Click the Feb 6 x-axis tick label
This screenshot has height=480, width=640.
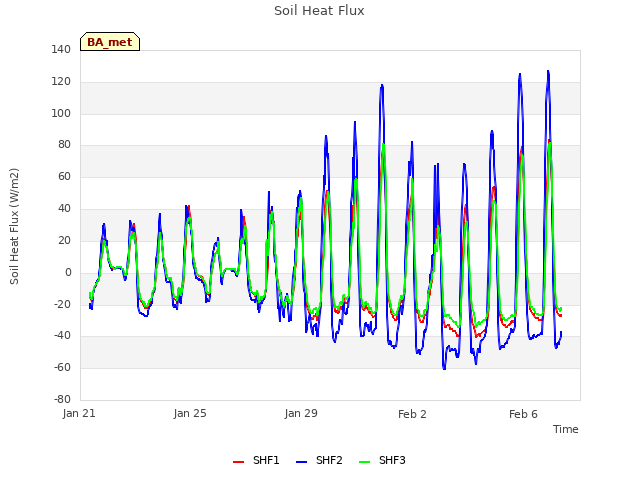click(523, 414)
